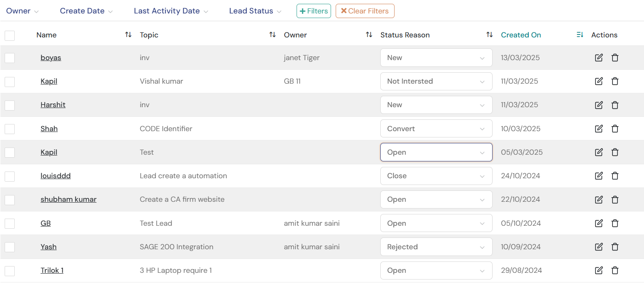Delete the Yash lead row
The width and height of the screenshot is (644, 285).
point(615,247)
